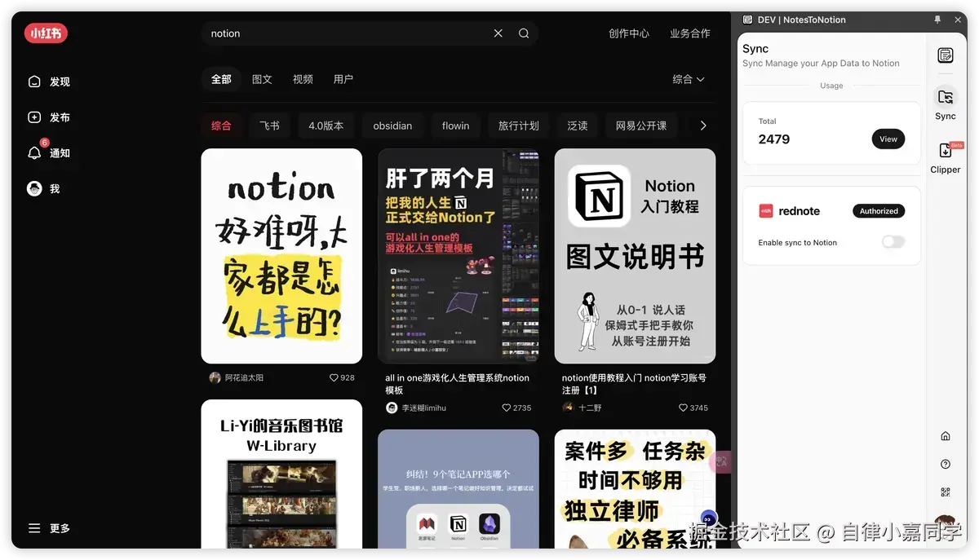This screenshot has height=560, width=979.
Task: Open the '9个笔记APP选哪个' thumbnail
Action: pos(458,489)
